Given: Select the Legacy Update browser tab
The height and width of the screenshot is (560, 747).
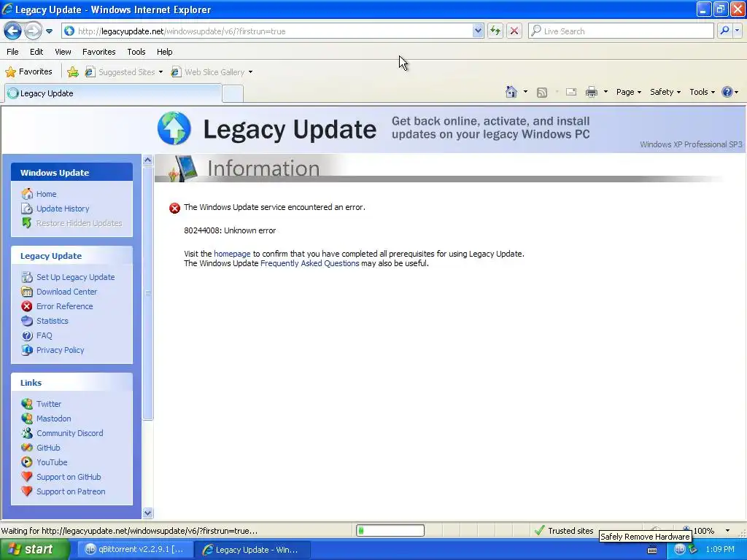Looking at the screenshot, I should 113,93.
